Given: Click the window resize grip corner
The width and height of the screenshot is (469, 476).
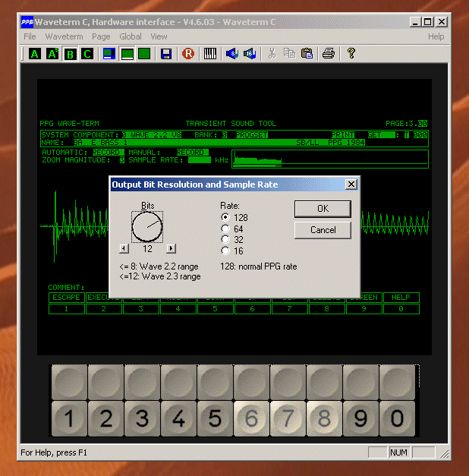Looking at the screenshot, I should click(445, 453).
